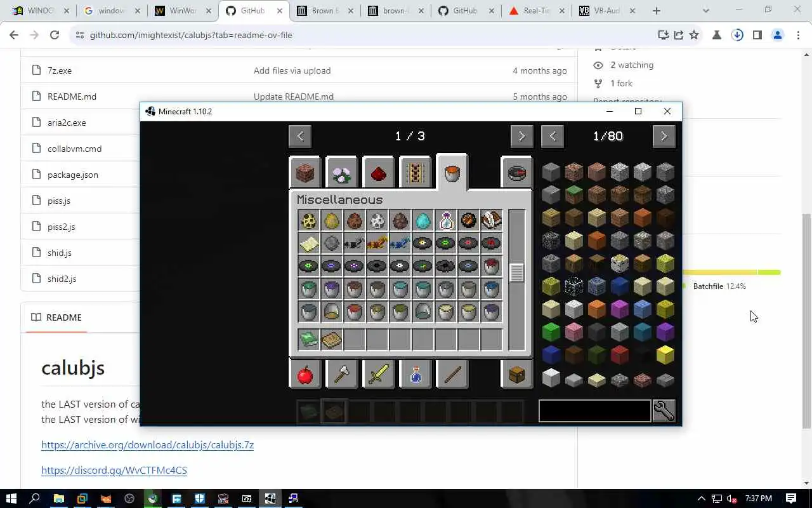Image resolution: width=812 pixels, height=508 pixels.
Task: Open the Decoration Blocks flower tab
Action: coord(342,173)
